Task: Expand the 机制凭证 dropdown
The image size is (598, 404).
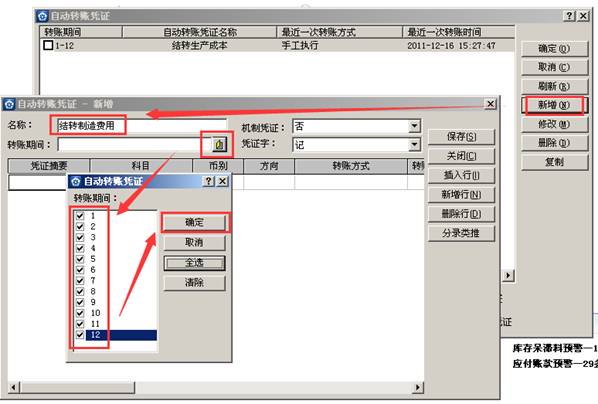Action: [414, 126]
